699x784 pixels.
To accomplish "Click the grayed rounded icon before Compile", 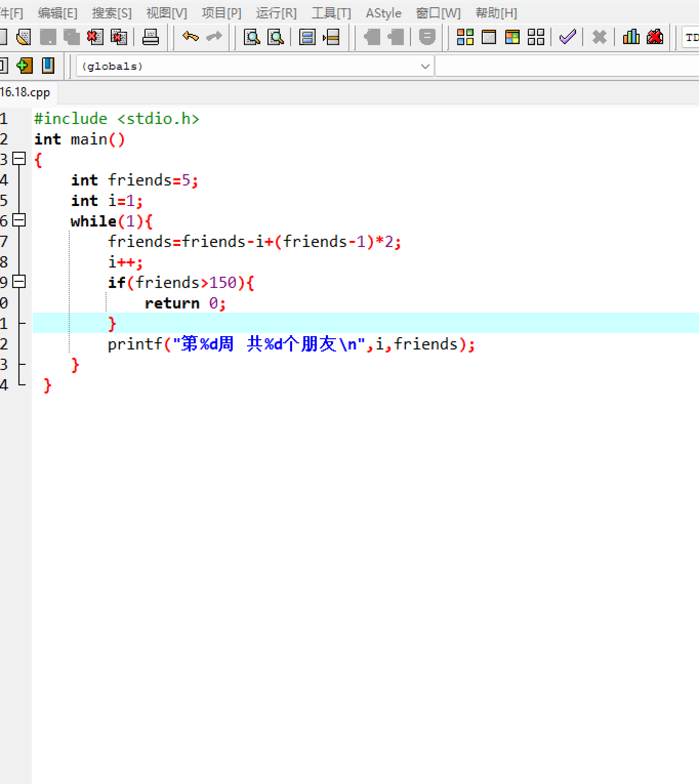I will click(x=427, y=37).
